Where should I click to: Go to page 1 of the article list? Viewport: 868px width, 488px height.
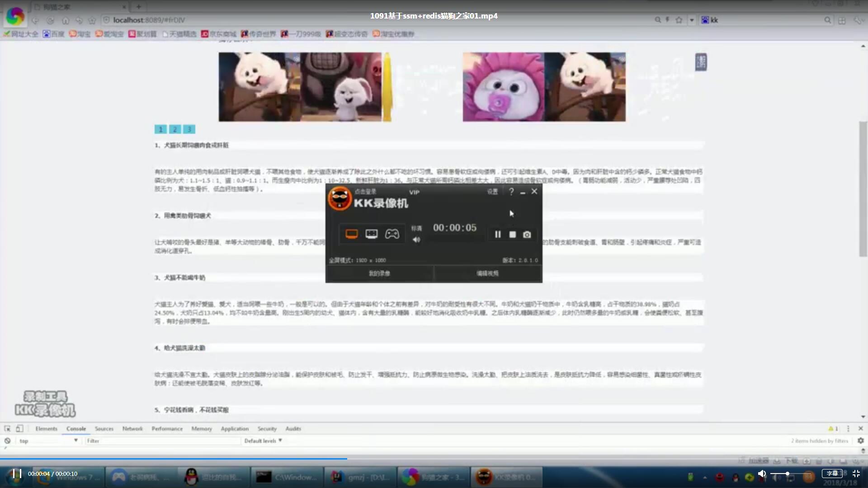pyautogui.click(x=160, y=129)
